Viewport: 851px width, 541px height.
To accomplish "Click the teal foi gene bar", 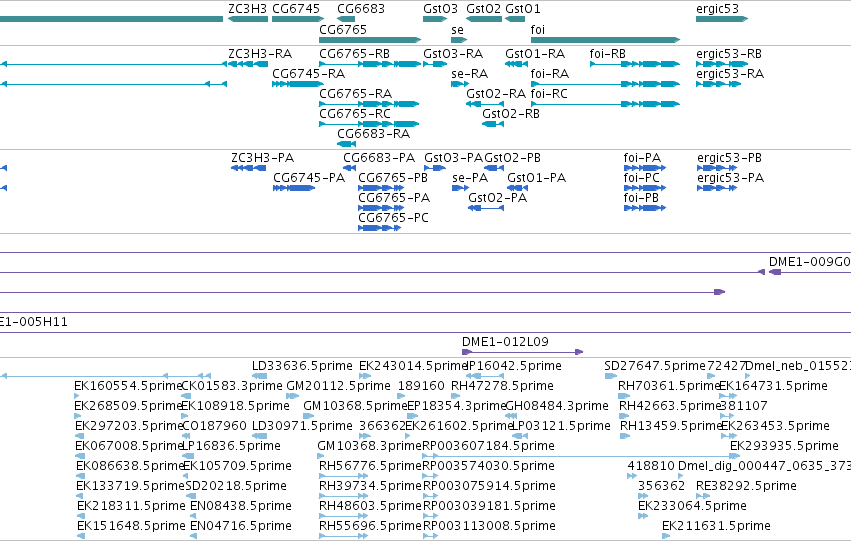I will click(x=605, y=40).
